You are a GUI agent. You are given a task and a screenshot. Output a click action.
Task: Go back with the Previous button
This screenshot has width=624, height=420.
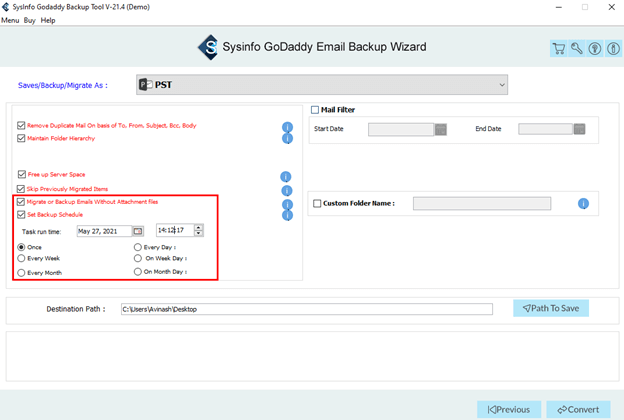click(509, 410)
